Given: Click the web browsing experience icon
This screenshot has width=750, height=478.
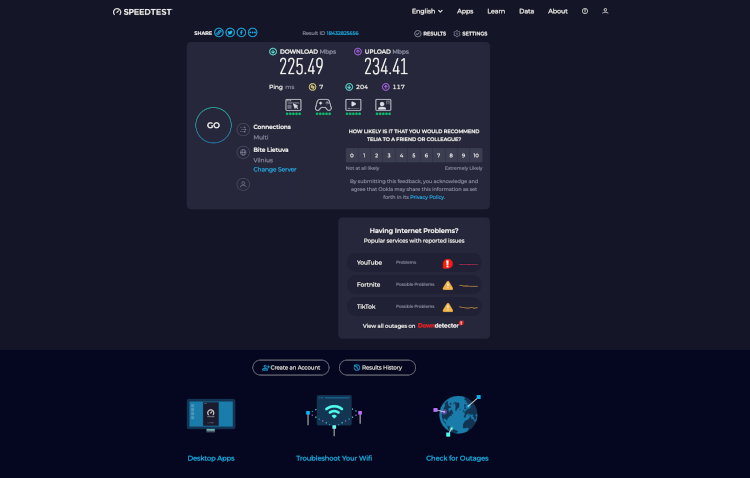Looking at the screenshot, I should click(293, 105).
